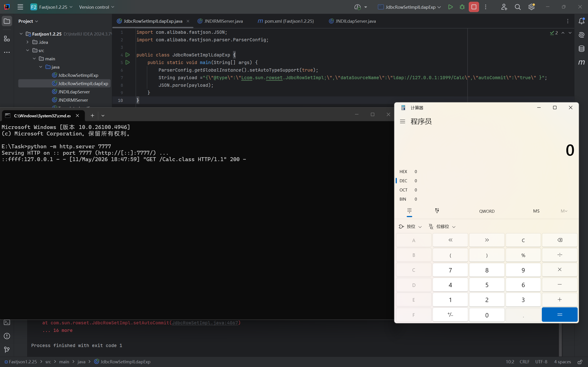Image resolution: width=588 pixels, height=367 pixels.
Task: Click the UTF-8 encoding in status bar
Action: pos(541,362)
